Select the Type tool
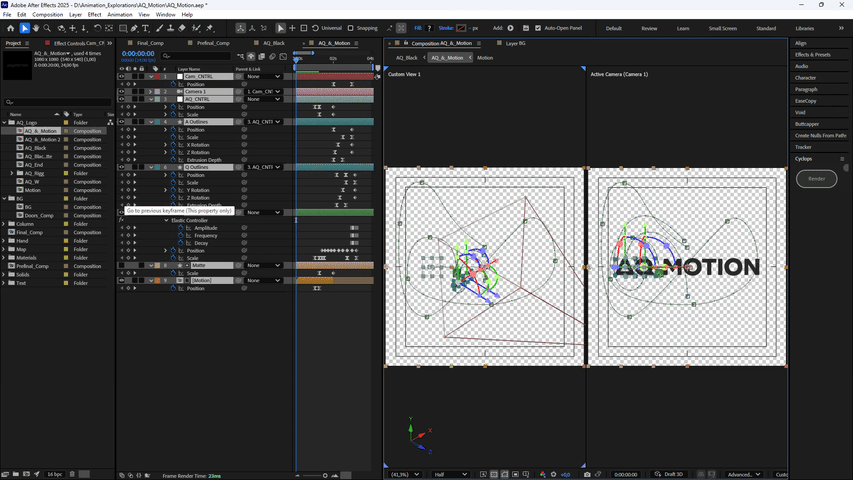This screenshot has height=480, width=853. 146,28
